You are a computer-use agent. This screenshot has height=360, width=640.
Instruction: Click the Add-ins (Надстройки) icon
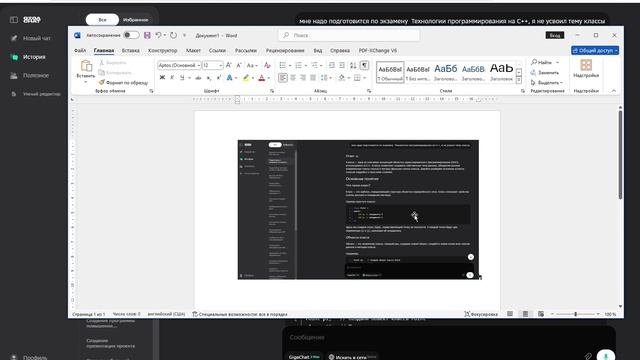586,65
